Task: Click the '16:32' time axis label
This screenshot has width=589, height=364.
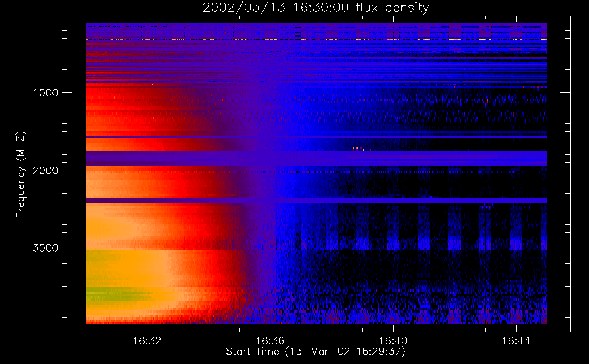Action: pos(147,341)
